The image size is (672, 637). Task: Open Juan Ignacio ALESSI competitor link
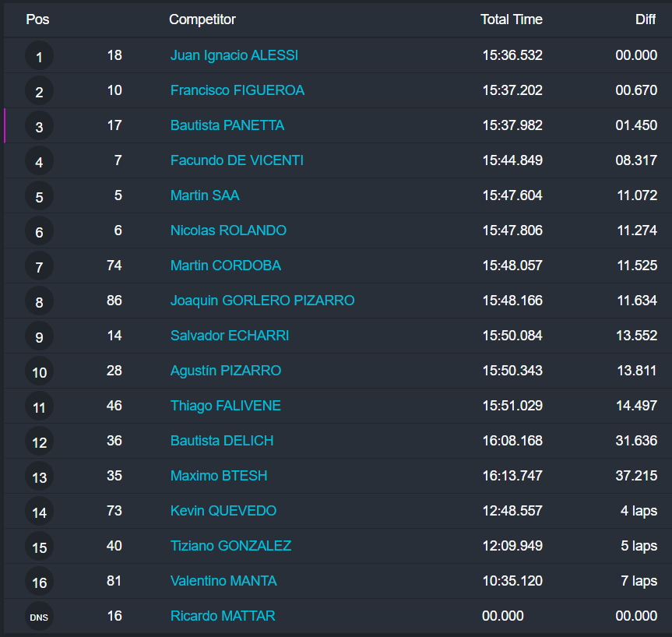pyautogui.click(x=234, y=55)
